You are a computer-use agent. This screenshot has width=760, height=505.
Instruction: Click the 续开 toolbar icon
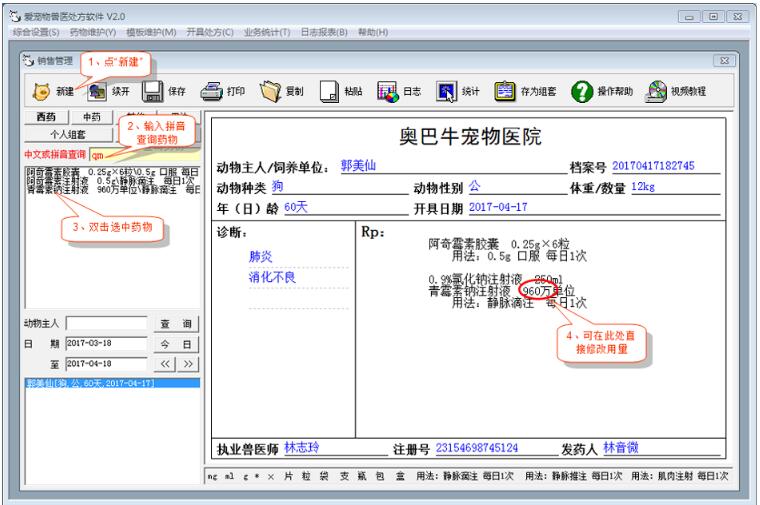97,91
